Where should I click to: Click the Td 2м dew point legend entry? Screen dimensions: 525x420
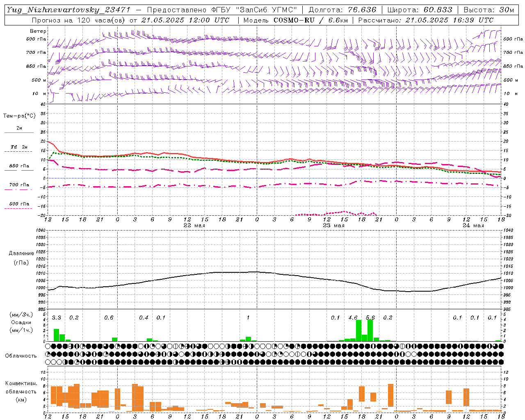[19, 147]
